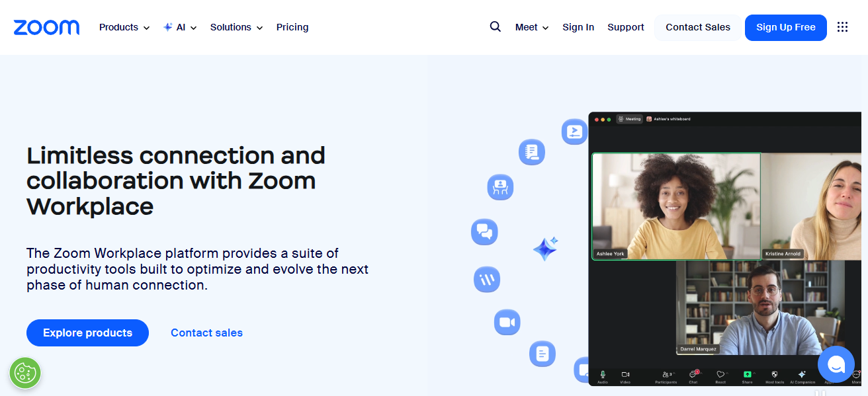Screen dimensions: 868x396
Task: Click the Audio microphone icon in meeting
Action: (x=603, y=374)
